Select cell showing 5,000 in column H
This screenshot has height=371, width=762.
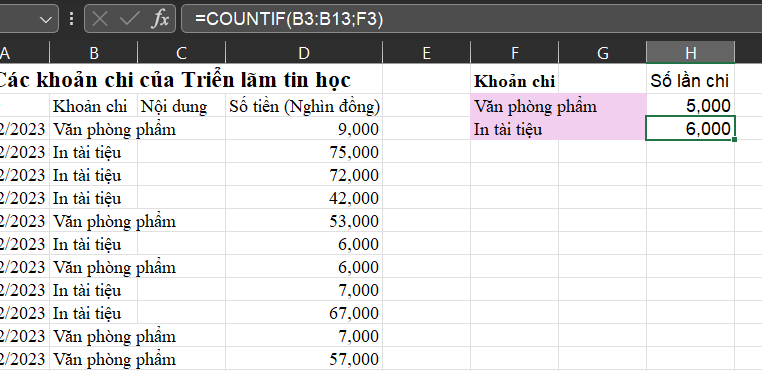[x=690, y=106]
